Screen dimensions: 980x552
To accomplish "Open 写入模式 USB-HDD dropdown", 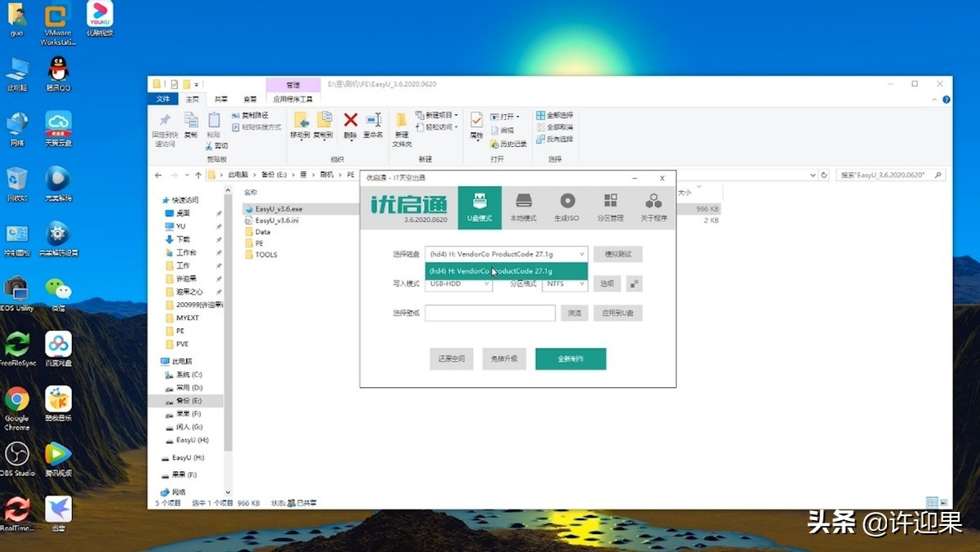I will pos(458,283).
